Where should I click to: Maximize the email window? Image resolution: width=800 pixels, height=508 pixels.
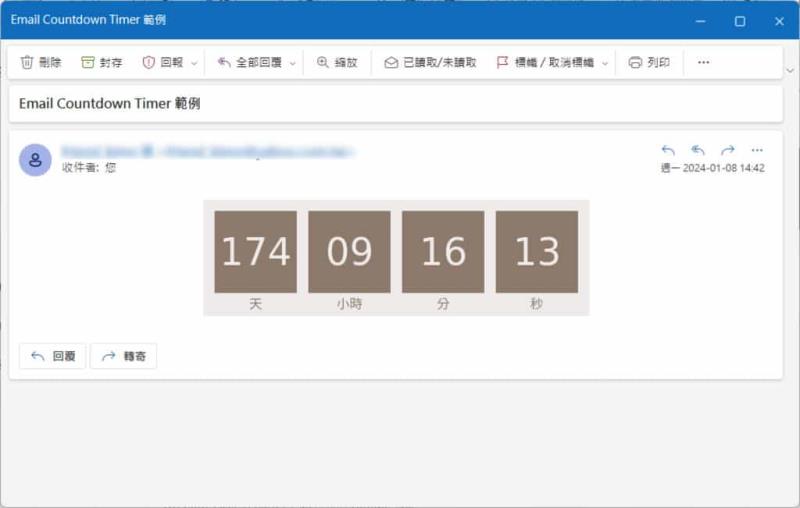click(x=740, y=21)
